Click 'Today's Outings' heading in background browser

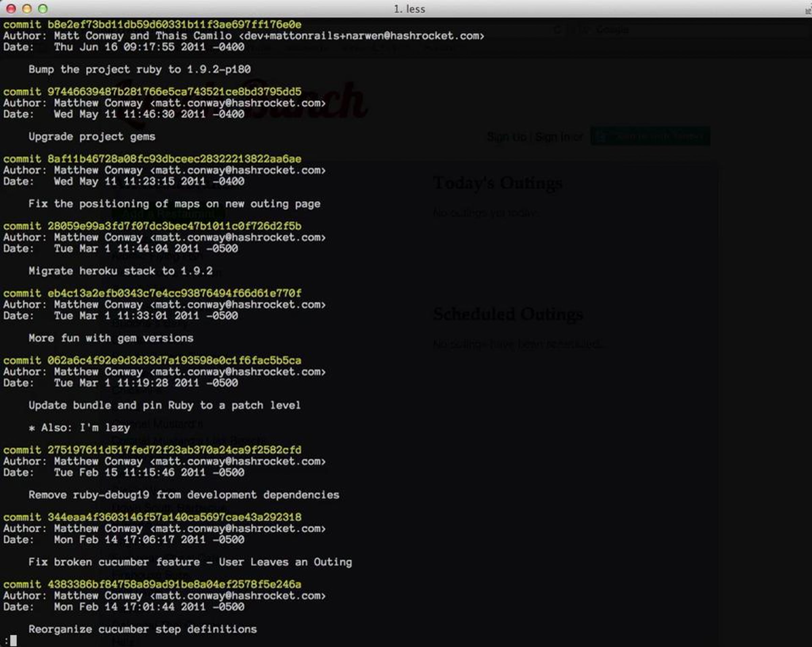pos(498,183)
